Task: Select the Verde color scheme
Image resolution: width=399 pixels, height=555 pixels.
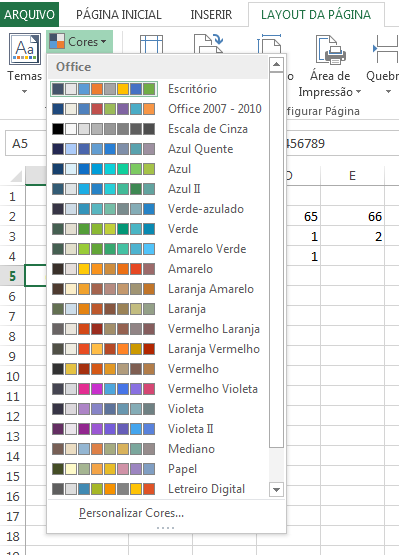Action: point(158,229)
